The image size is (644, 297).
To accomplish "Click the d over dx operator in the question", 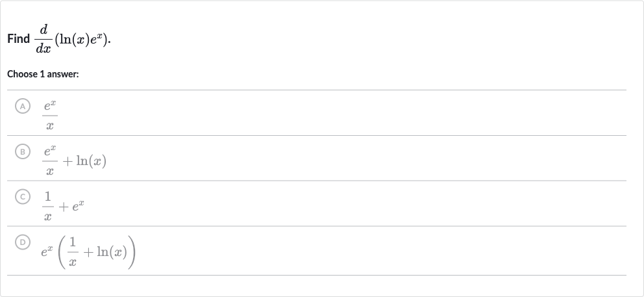I will 43,39.
